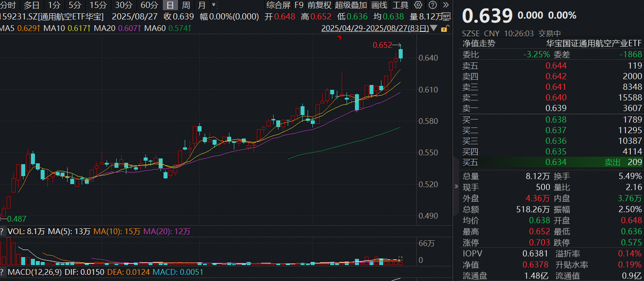Image resolution: width=644 pixels, height=281 pixels.
Task: Open the help question-mark icon in the toolbar
Action: 434,5
